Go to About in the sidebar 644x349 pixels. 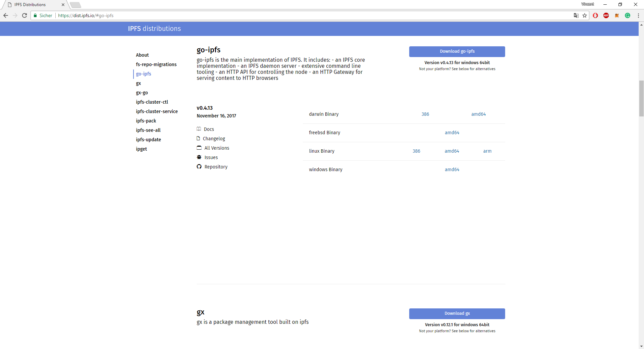click(x=142, y=55)
